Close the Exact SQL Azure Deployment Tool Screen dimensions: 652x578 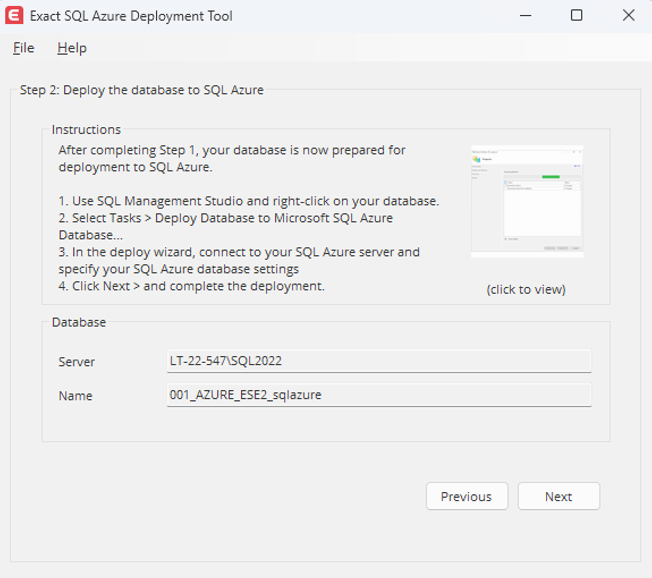click(x=628, y=16)
